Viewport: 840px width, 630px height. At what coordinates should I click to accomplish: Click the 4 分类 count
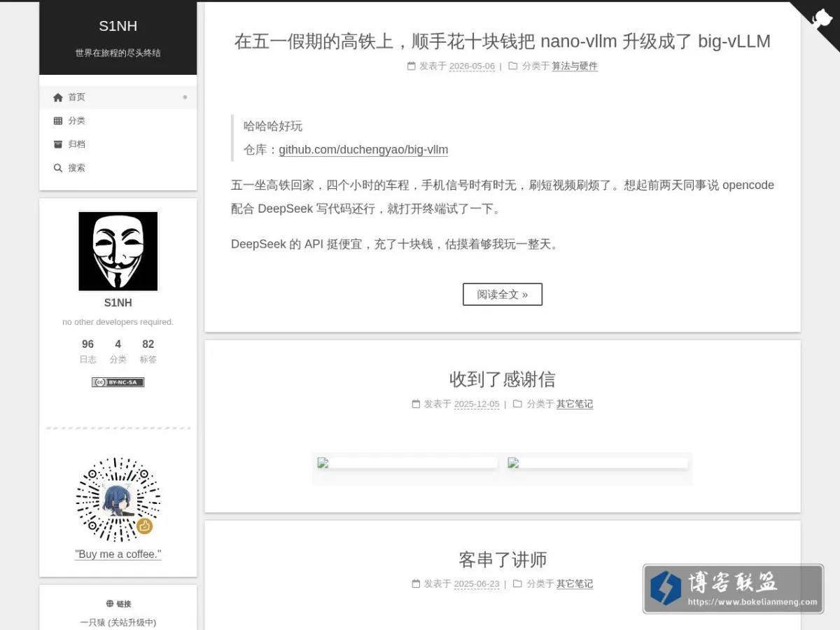[118, 351]
